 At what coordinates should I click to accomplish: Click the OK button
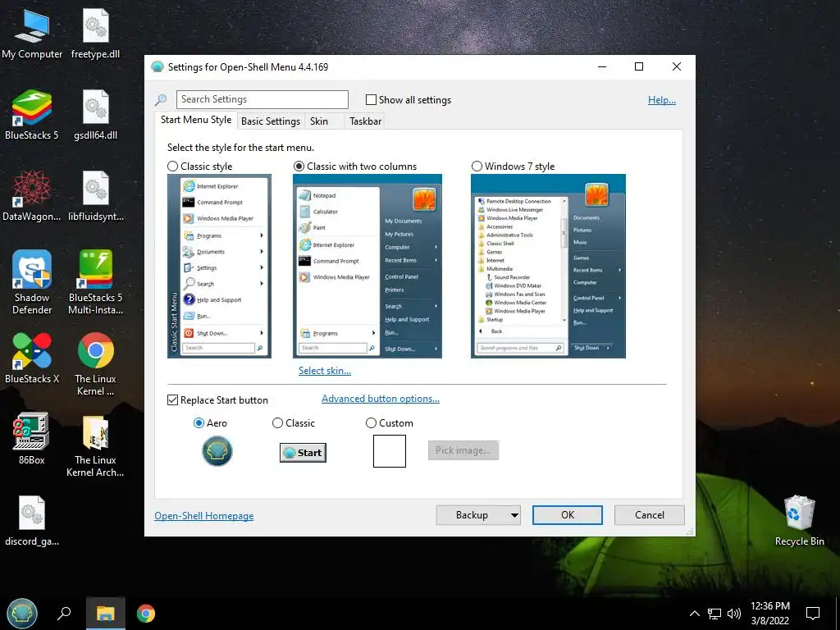click(x=568, y=515)
